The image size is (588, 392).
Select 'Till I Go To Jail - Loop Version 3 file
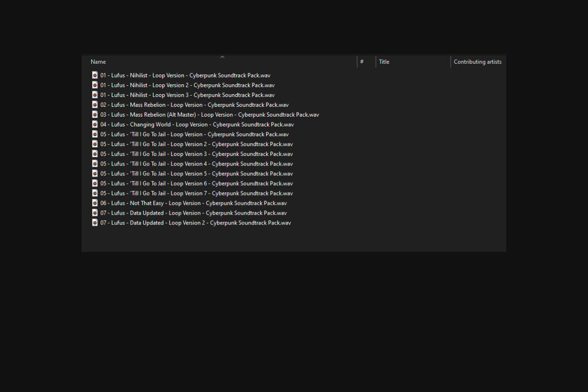coord(196,154)
